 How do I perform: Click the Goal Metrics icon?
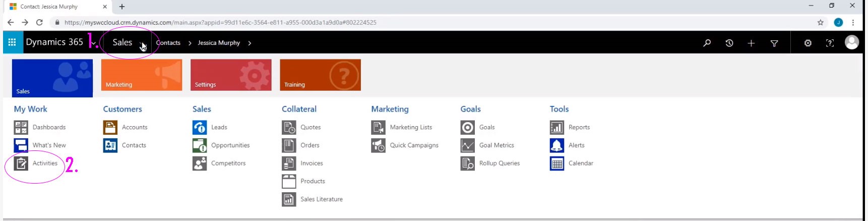coord(468,145)
